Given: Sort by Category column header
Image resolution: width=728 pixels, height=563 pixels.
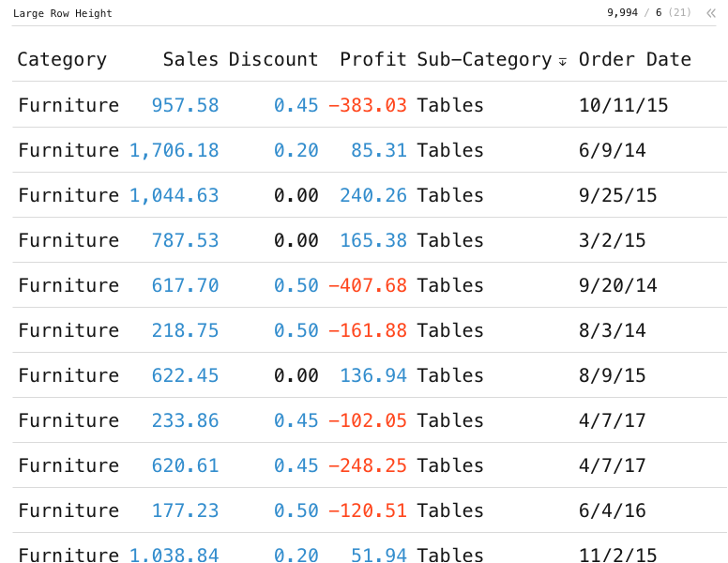Looking at the screenshot, I should [62, 59].
